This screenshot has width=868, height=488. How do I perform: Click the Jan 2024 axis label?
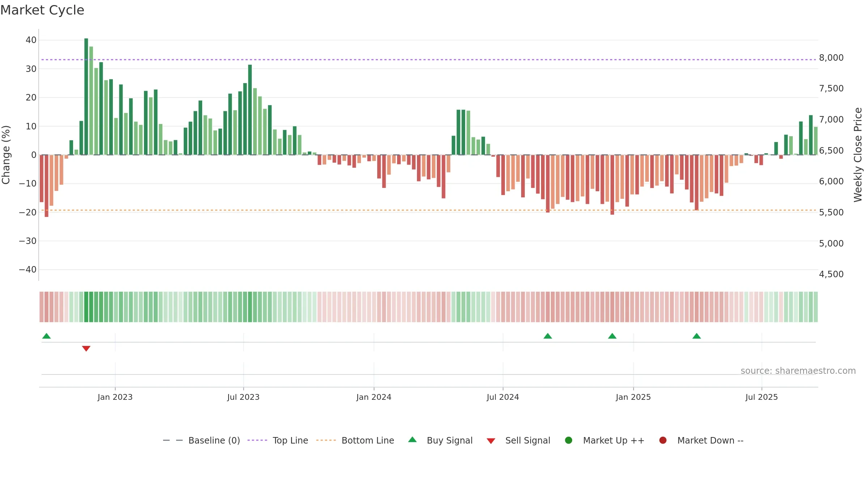tap(374, 397)
